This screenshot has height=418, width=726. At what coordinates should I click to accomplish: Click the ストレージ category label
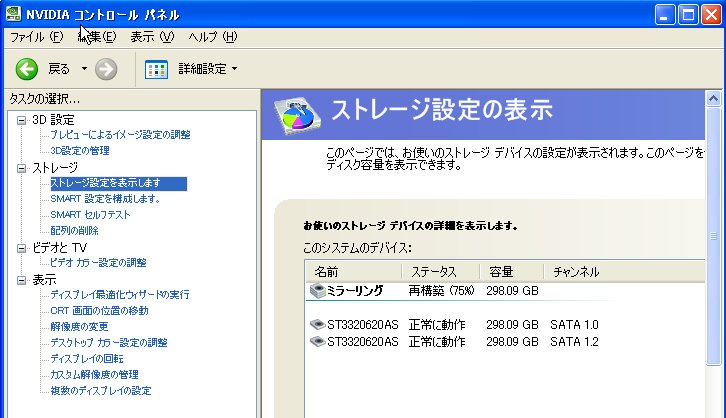55,168
